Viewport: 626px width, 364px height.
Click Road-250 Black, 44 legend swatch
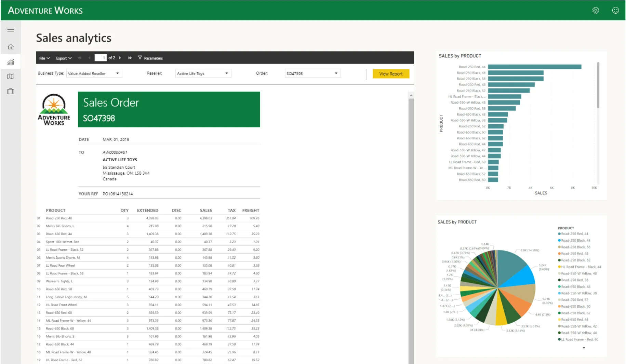tap(559, 241)
